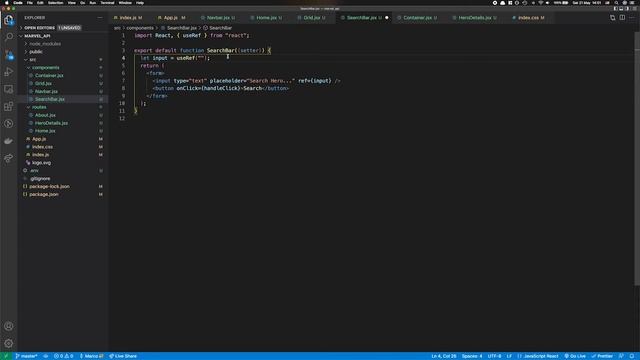Place cursor on line 8 button code
This screenshot has height=360, width=640.
pyautogui.click(x=221, y=88)
